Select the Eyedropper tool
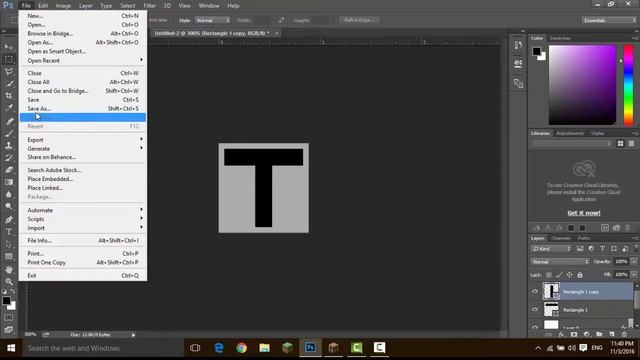640x360 pixels. (x=9, y=108)
